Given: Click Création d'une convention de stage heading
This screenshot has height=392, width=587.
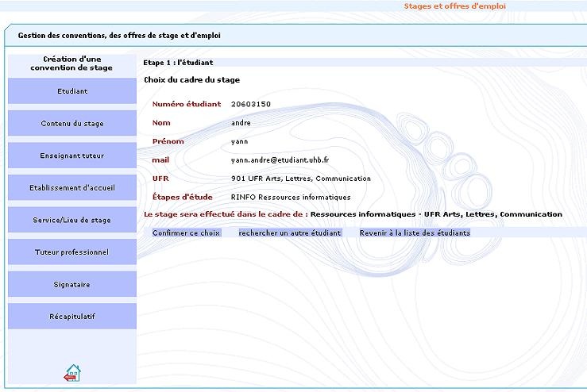Looking at the screenshot, I should tap(71, 63).
